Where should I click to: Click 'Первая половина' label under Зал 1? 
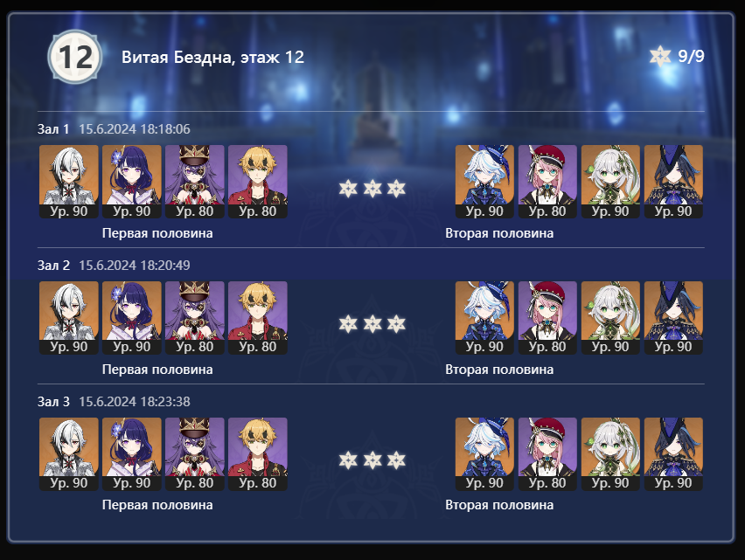click(x=157, y=233)
